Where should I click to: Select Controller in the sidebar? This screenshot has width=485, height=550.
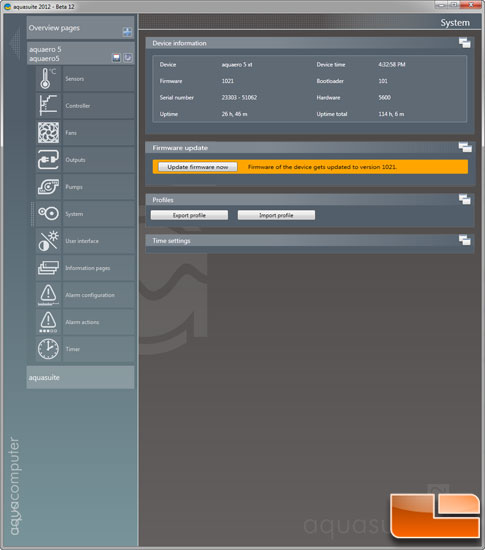[x=99, y=106]
